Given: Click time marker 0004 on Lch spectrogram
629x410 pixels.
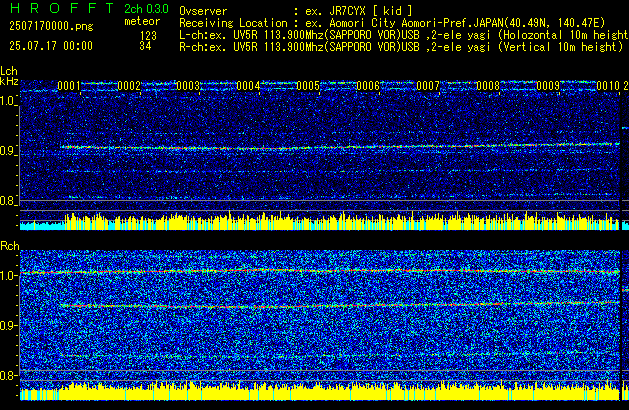Looking at the screenshot, I should (x=248, y=86).
